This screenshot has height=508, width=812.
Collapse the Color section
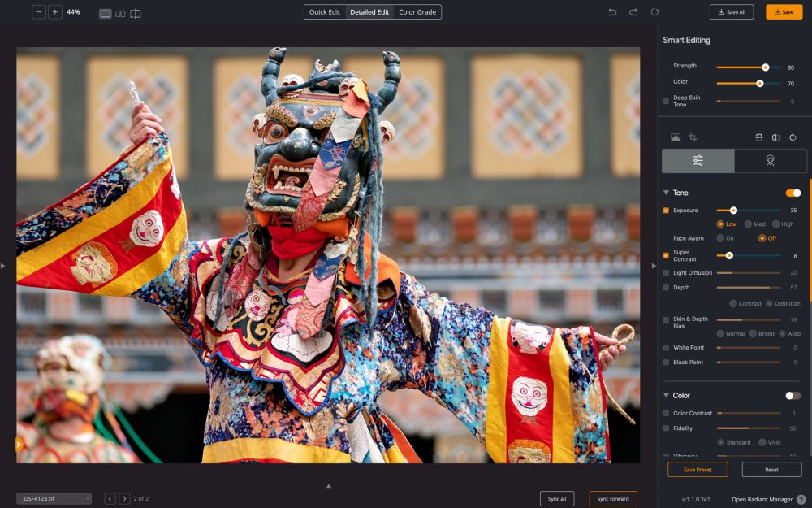pos(666,395)
